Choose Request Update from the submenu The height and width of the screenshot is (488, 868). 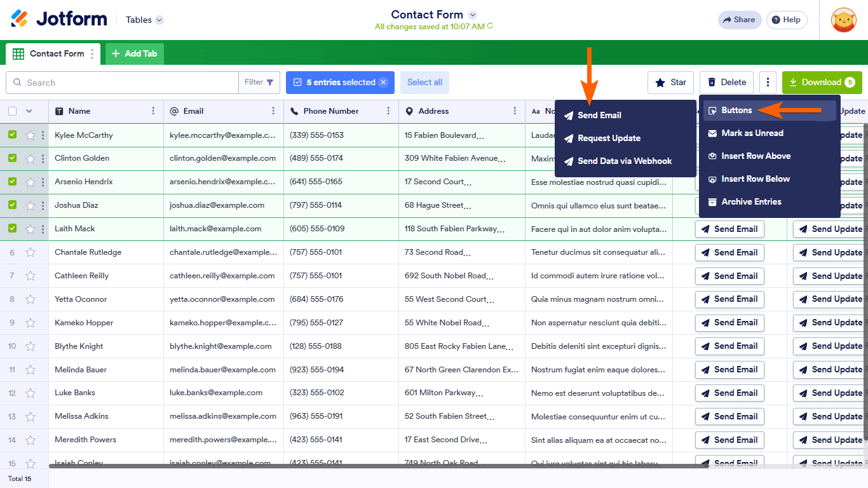[625, 138]
